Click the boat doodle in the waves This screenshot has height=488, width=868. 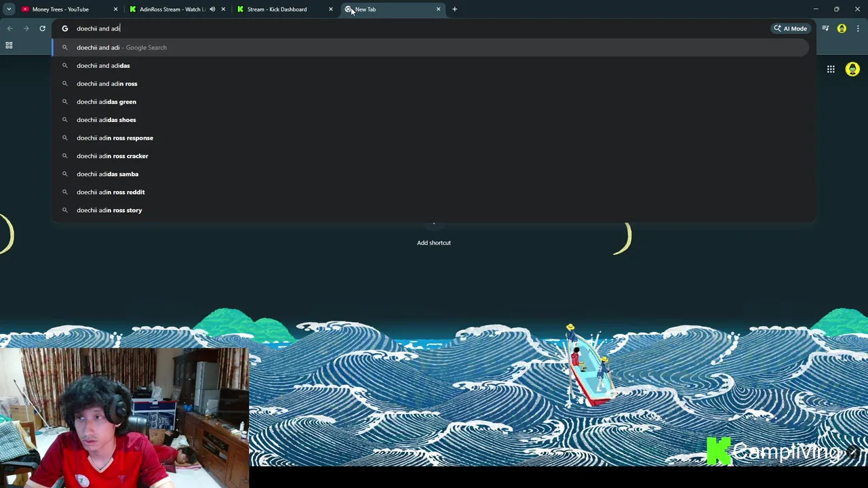pyautogui.click(x=589, y=366)
